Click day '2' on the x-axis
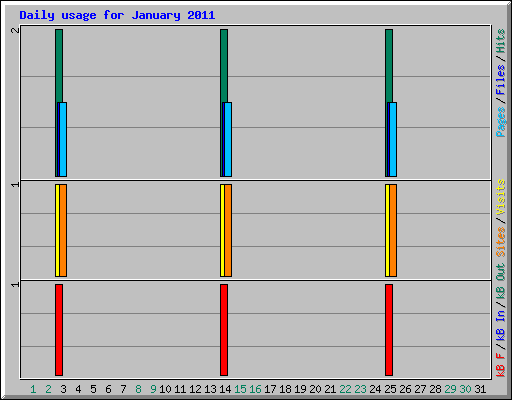The height and width of the screenshot is (400, 512). [x=48, y=389]
